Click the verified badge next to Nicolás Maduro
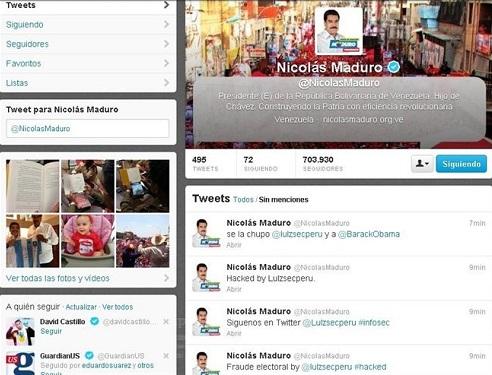The width and height of the screenshot is (492, 375). click(x=394, y=67)
